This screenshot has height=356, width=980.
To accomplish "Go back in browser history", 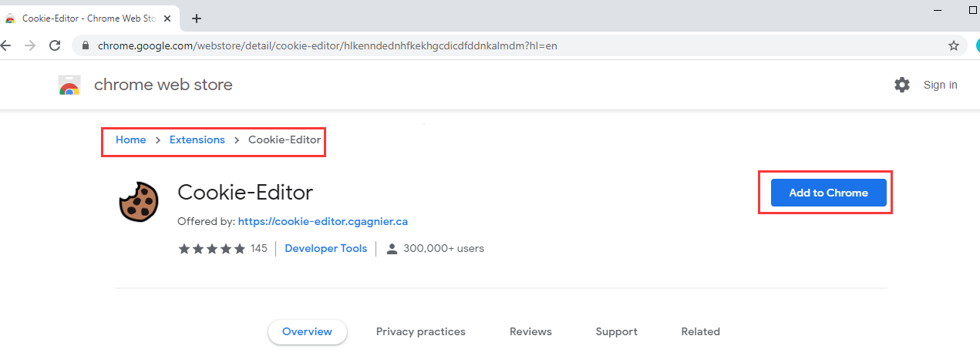I will coord(5,45).
